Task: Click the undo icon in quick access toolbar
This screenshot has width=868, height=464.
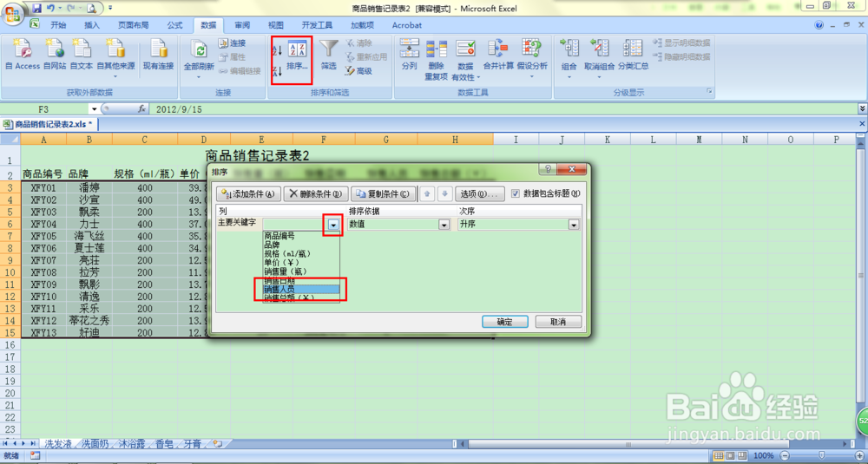Action: pyautogui.click(x=50, y=9)
